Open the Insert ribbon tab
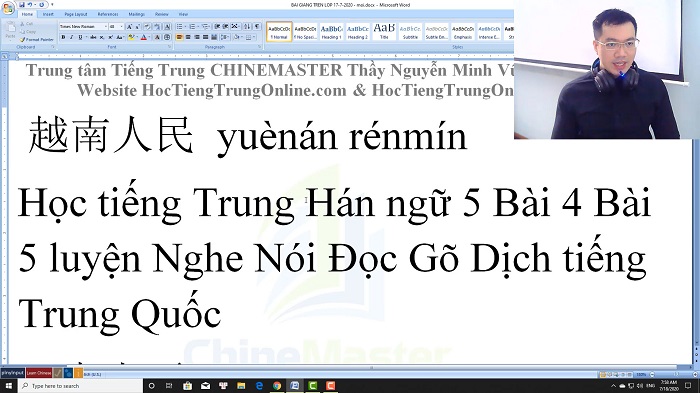The width and height of the screenshot is (700, 393). tap(48, 14)
